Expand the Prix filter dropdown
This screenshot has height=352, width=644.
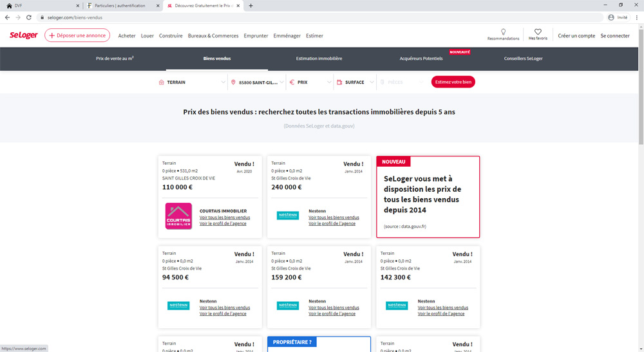310,82
